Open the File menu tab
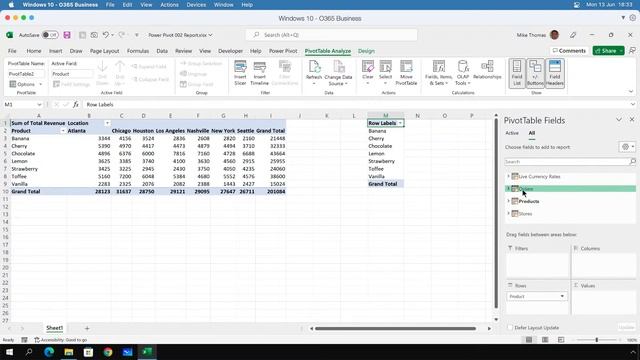 pos(12,51)
